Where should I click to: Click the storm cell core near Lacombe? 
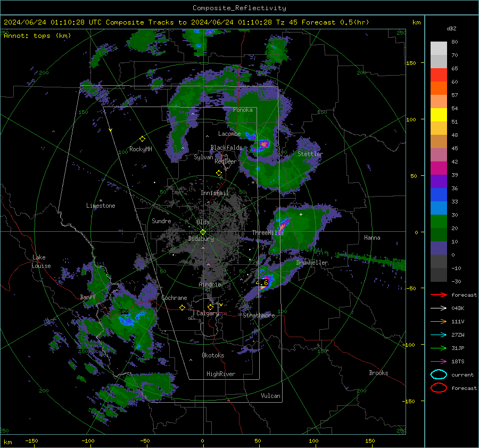pos(264,144)
